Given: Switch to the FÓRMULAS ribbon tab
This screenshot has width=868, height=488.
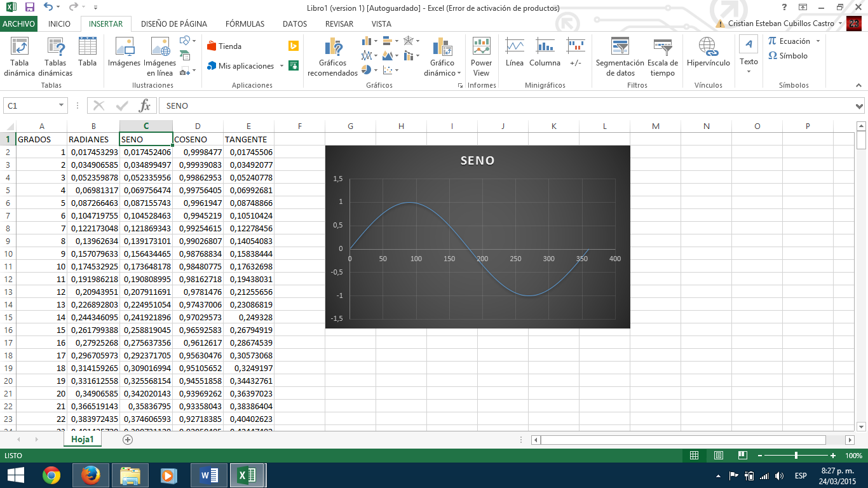Looking at the screenshot, I should [x=245, y=24].
